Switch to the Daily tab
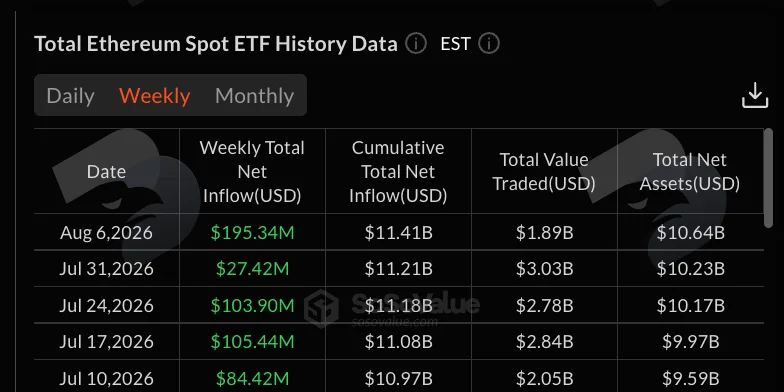 point(70,96)
